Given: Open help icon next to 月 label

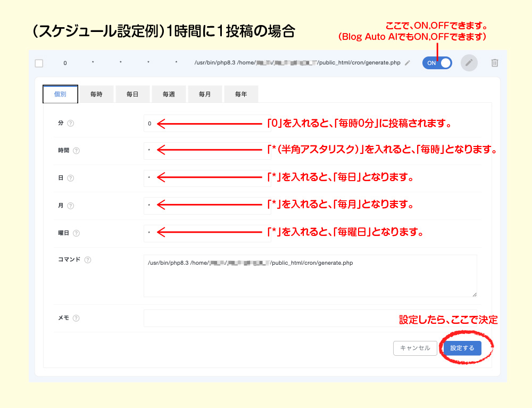Looking at the screenshot, I should point(71,206).
